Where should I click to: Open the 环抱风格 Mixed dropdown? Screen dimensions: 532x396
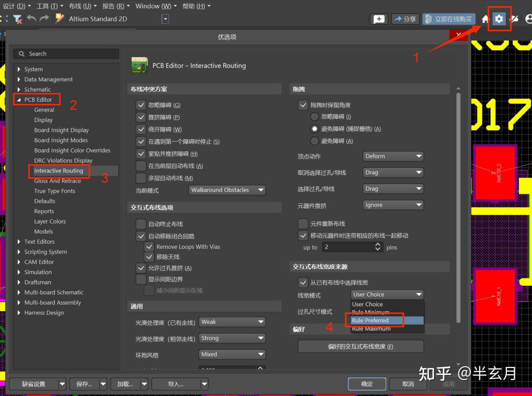[232, 354]
